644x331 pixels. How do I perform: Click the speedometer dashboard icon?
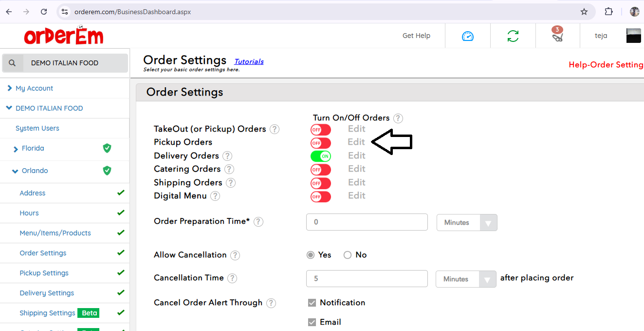pos(467,36)
